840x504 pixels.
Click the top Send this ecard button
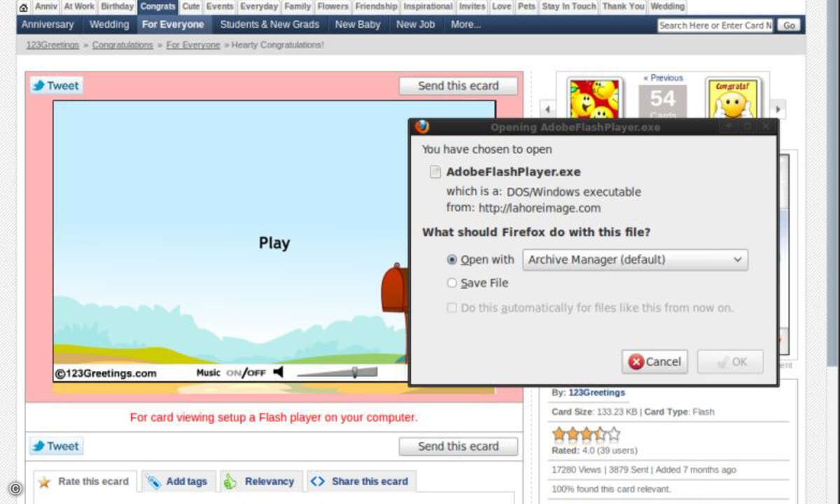pos(458,86)
